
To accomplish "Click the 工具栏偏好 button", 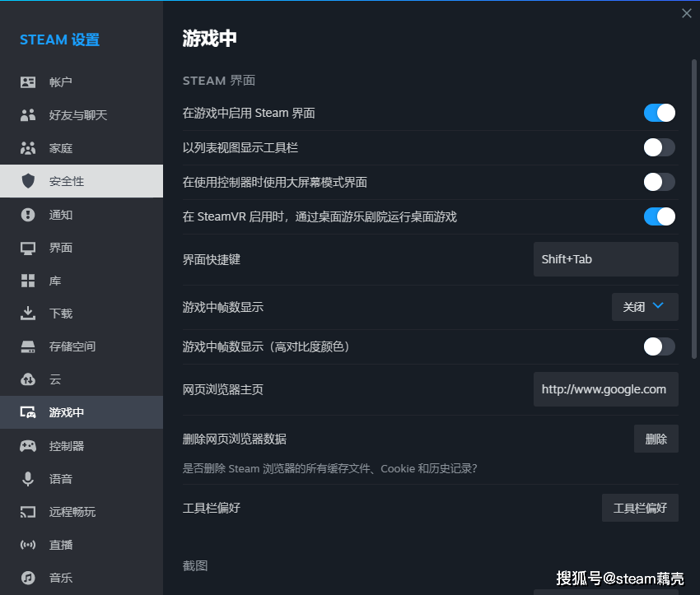I will (640, 508).
